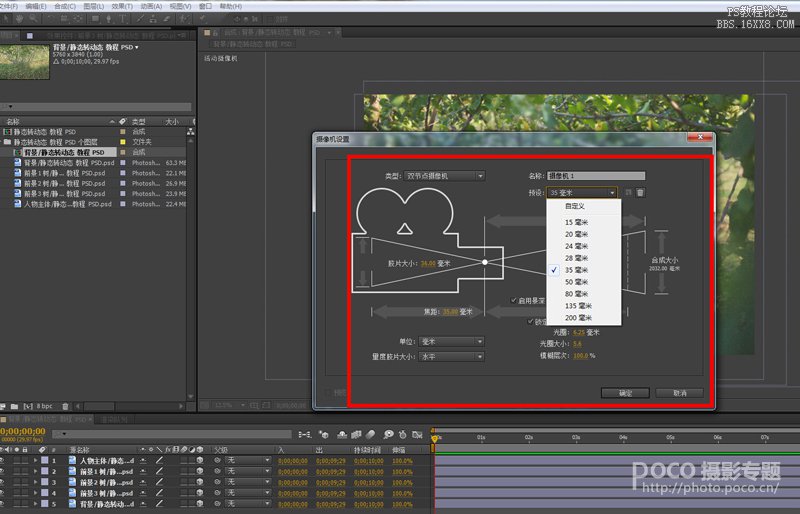
Task: Expand layer 5 背景 properties triangle
Action: [x=35, y=504]
